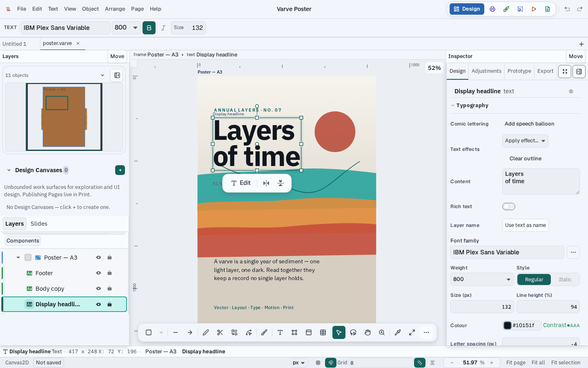588x368 pixels.
Task: Toggle the Rich text switch
Action: pos(509,206)
